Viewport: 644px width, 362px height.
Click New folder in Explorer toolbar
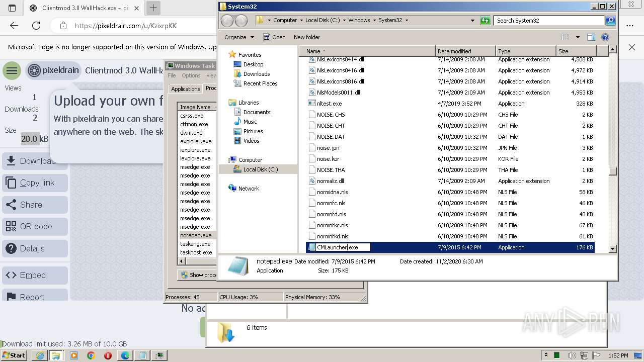point(307,37)
